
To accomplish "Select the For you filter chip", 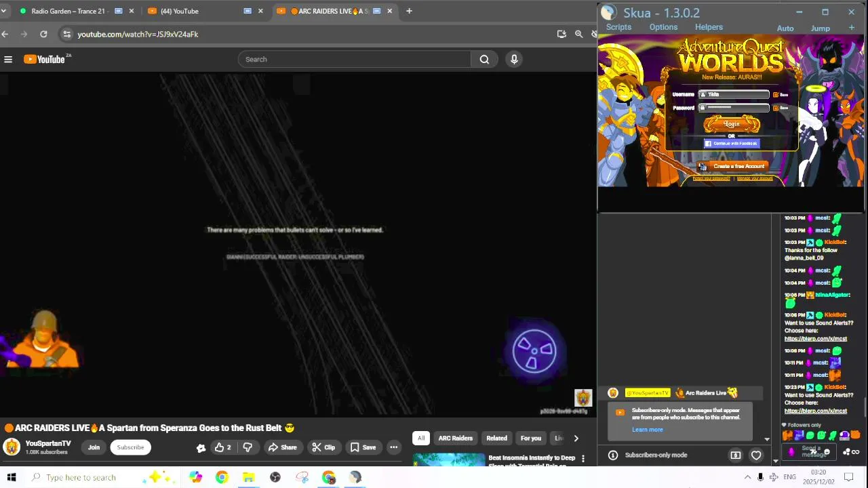I will point(531,439).
